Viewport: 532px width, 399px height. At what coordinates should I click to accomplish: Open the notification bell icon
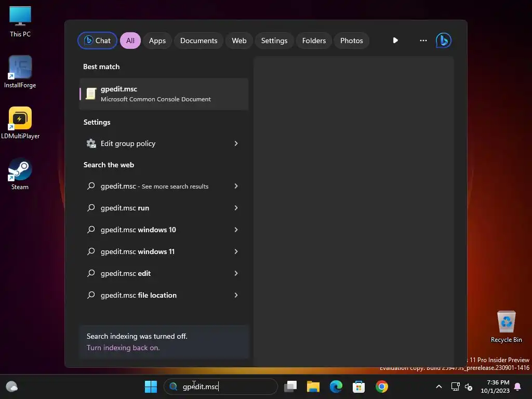click(518, 387)
